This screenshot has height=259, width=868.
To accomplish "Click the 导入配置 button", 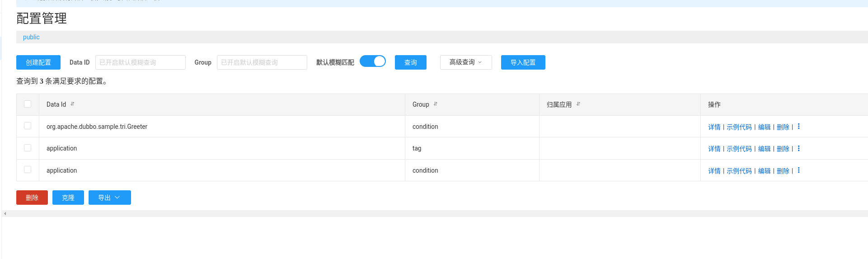I will coord(523,62).
